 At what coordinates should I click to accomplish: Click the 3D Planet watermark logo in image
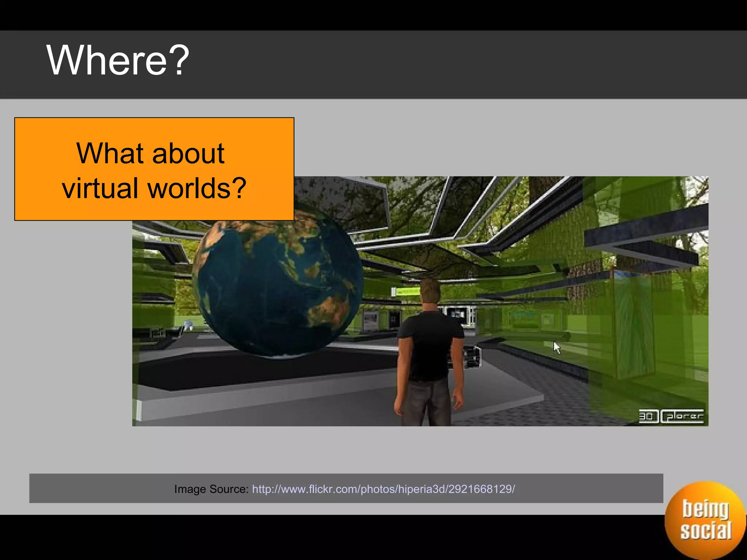tap(671, 416)
